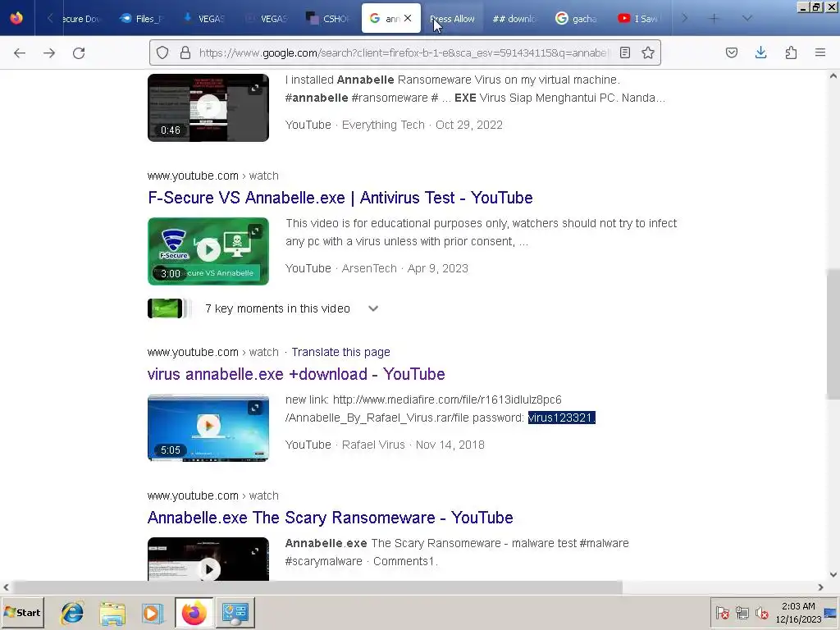
Task: Open the extensions puzzle icon
Action: click(x=791, y=52)
